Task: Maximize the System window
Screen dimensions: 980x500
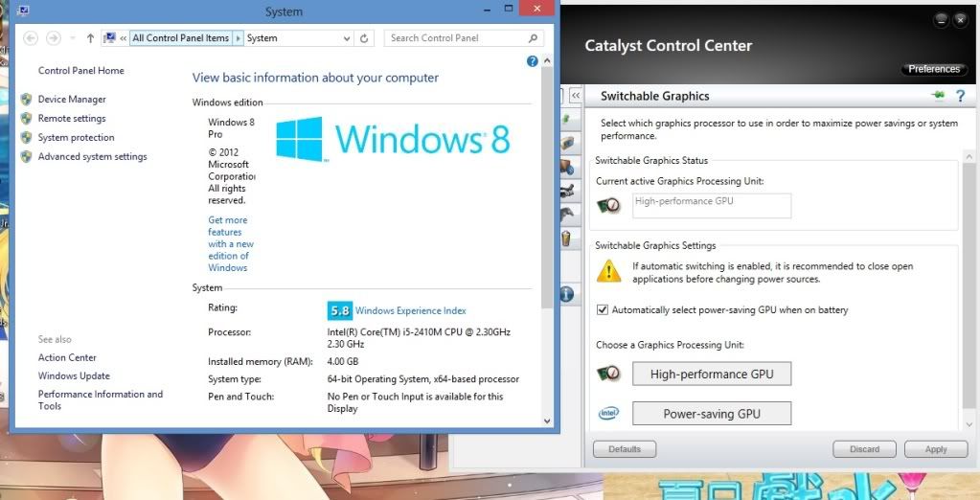Action: click(x=509, y=8)
